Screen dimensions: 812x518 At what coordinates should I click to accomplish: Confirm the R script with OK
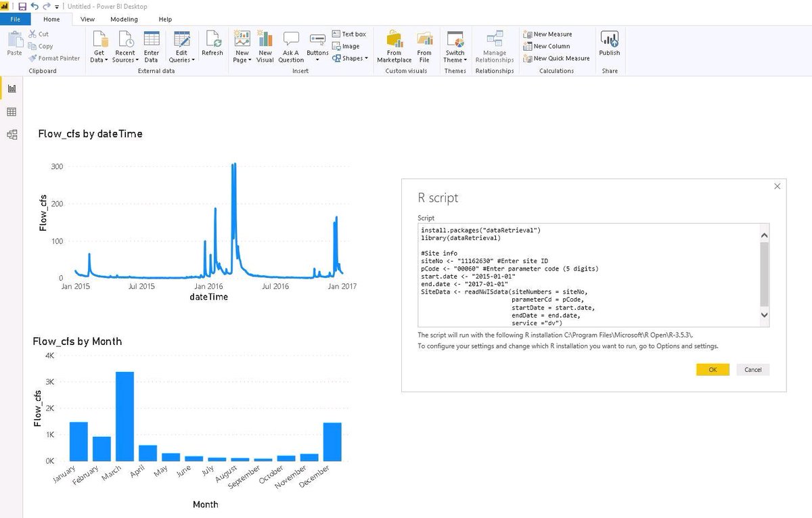713,370
